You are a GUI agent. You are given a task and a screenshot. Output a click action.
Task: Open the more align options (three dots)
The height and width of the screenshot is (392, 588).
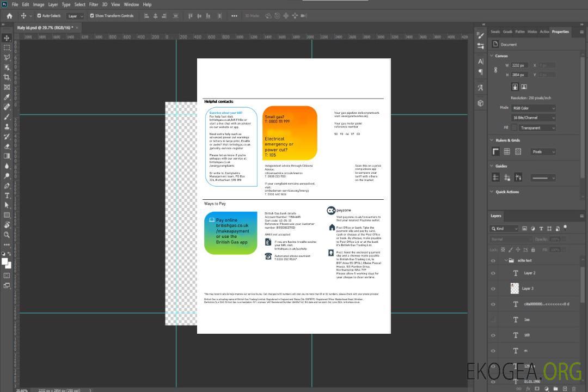pos(234,16)
